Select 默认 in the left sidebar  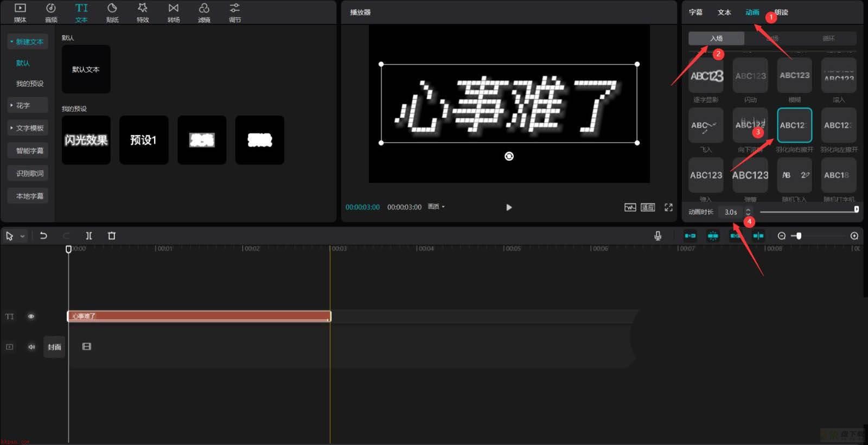[x=23, y=63]
